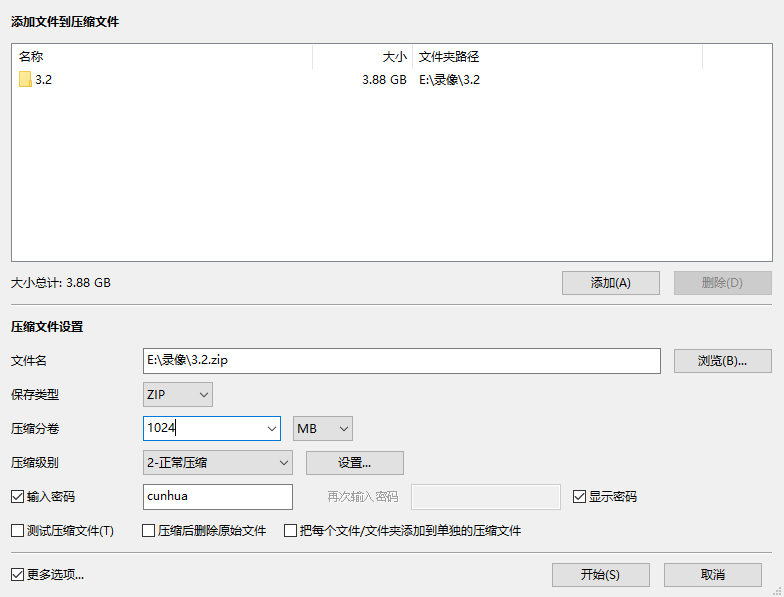Click into the 文件名 path field

click(x=402, y=361)
